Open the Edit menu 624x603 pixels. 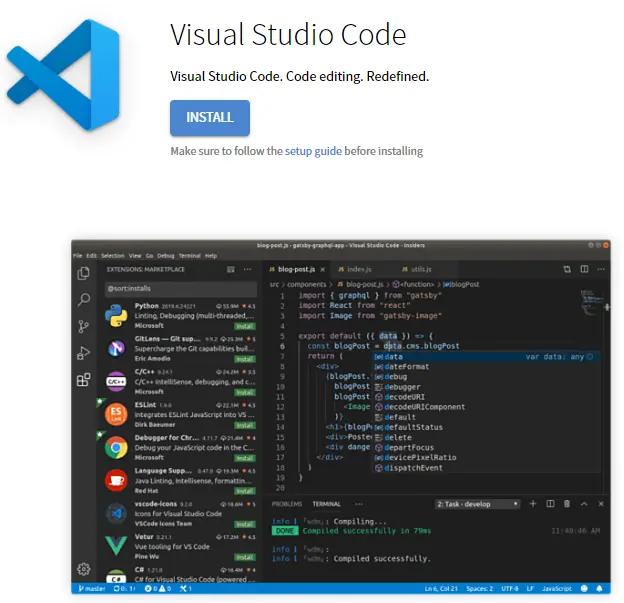92,256
